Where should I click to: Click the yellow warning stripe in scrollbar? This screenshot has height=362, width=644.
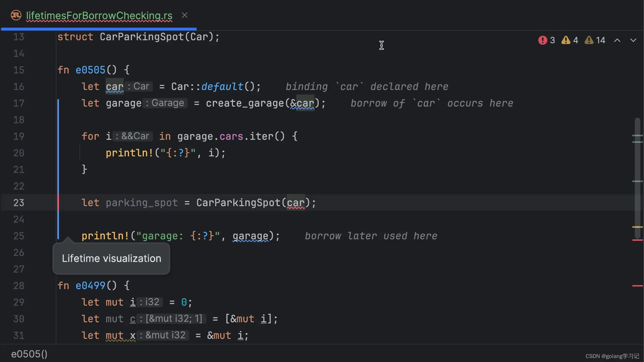pyautogui.click(x=637, y=227)
